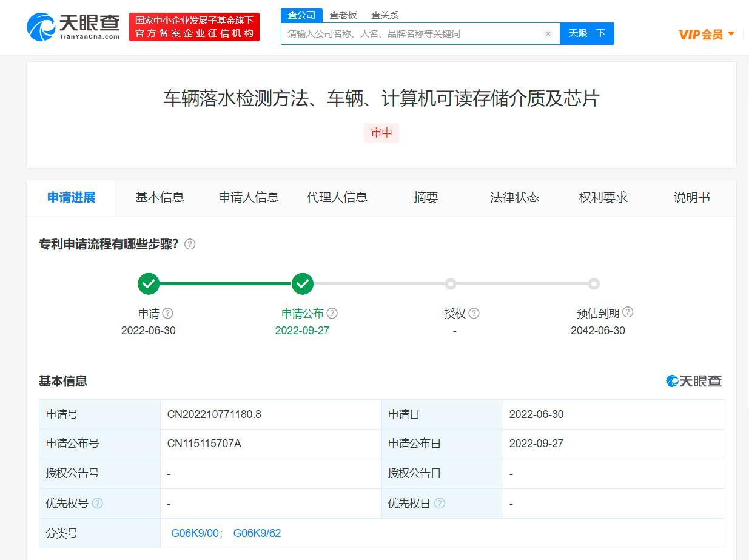Click the help icon beside 申请公布 step
The width and height of the screenshot is (749, 560).
click(332, 313)
